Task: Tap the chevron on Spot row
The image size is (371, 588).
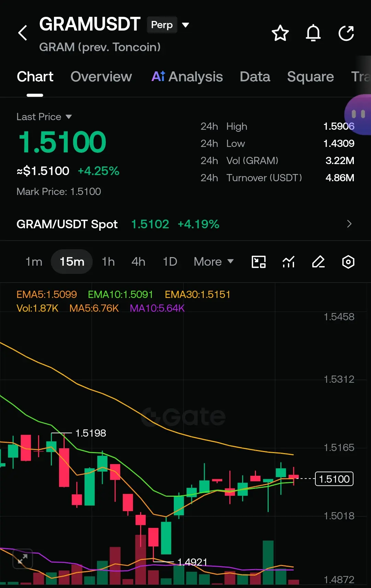Action: [349, 224]
